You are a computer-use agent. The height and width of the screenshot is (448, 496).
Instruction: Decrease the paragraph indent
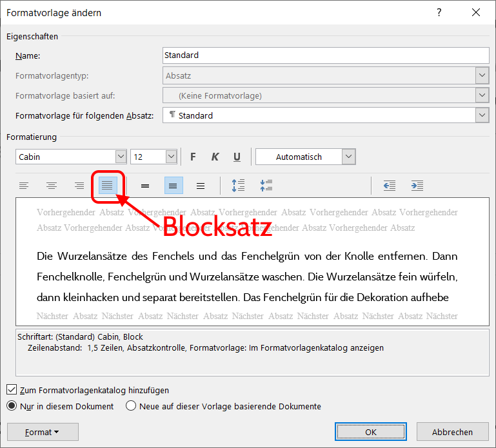390,186
